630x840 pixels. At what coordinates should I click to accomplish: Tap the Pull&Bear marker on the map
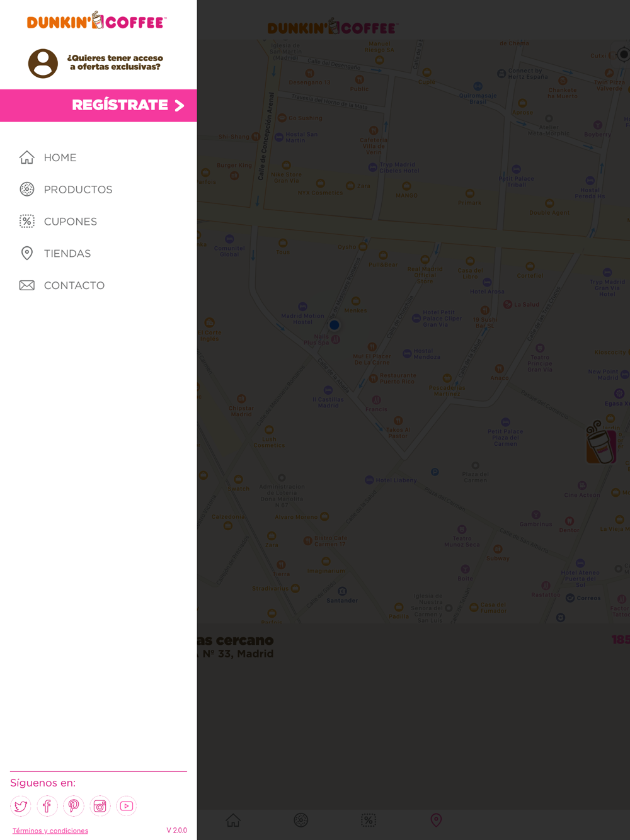pos(382,256)
